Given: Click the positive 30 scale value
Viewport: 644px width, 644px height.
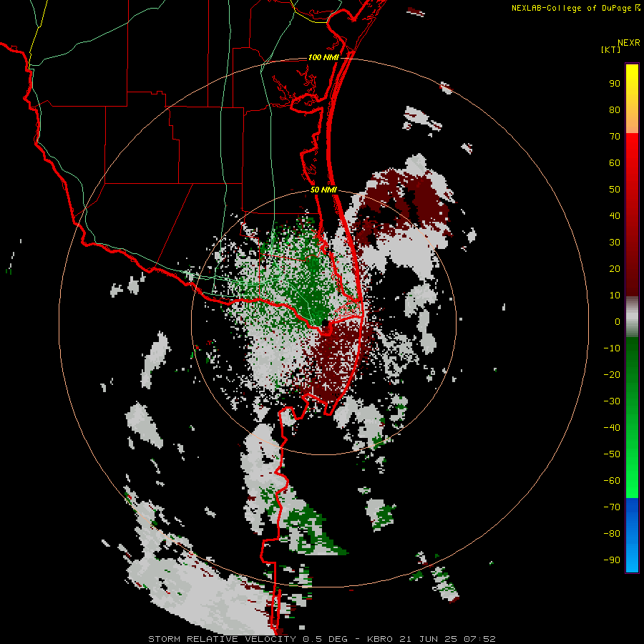Looking at the screenshot, I should tap(615, 243).
